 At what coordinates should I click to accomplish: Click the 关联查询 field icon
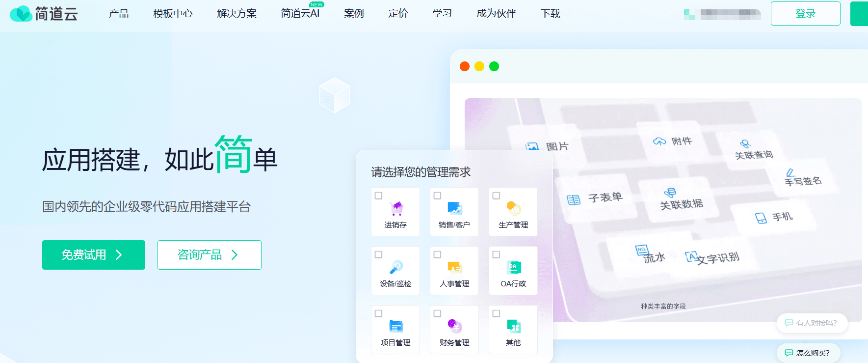pyautogui.click(x=745, y=144)
